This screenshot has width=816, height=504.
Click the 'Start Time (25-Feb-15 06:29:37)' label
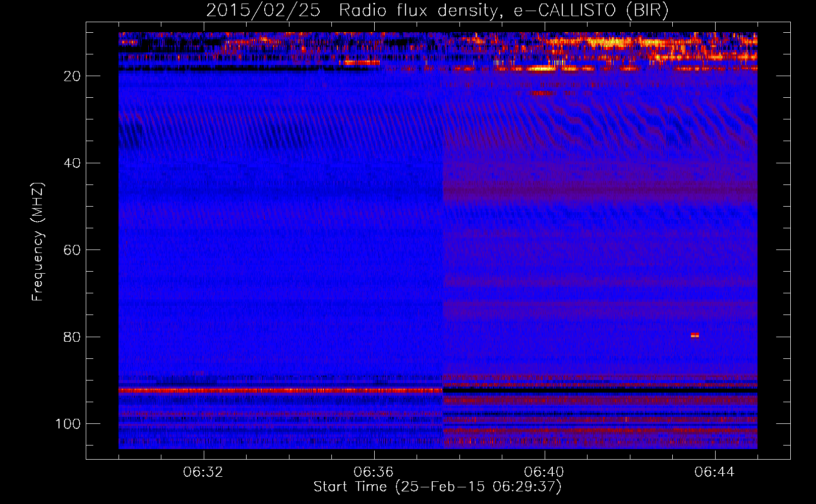click(x=437, y=487)
